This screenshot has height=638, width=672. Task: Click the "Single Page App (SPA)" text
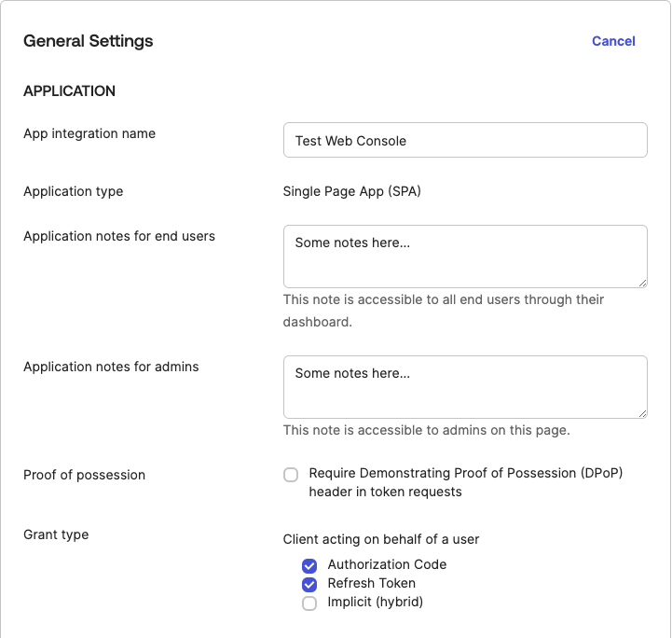pyautogui.click(x=352, y=191)
